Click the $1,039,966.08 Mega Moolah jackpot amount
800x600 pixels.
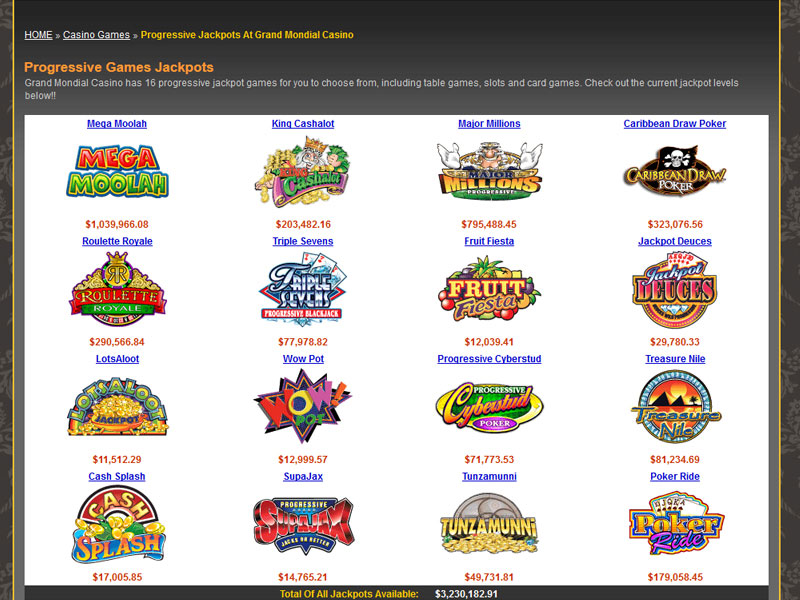pyautogui.click(x=117, y=224)
